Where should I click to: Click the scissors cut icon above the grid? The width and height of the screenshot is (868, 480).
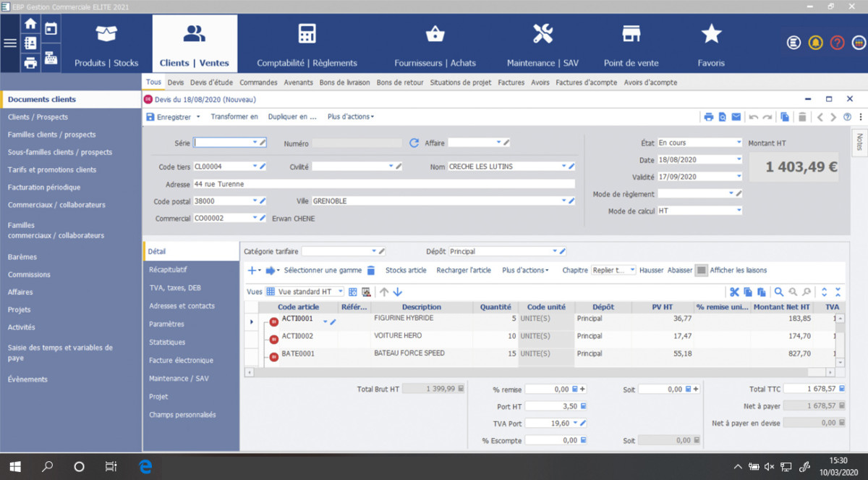(734, 292)
